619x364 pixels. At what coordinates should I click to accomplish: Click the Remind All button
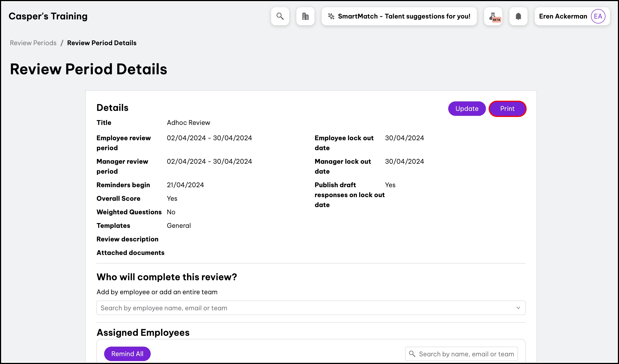coord(127,354)
